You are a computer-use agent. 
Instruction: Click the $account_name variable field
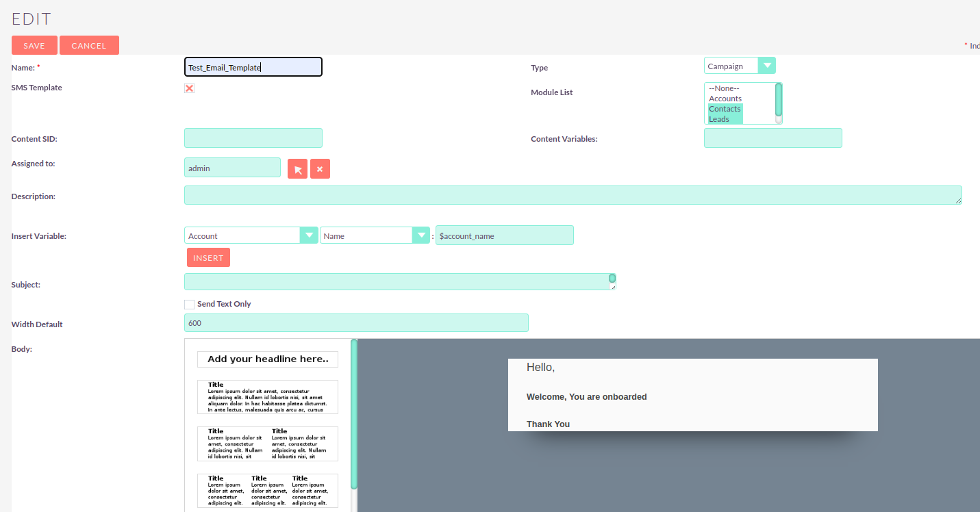(505, 235)
